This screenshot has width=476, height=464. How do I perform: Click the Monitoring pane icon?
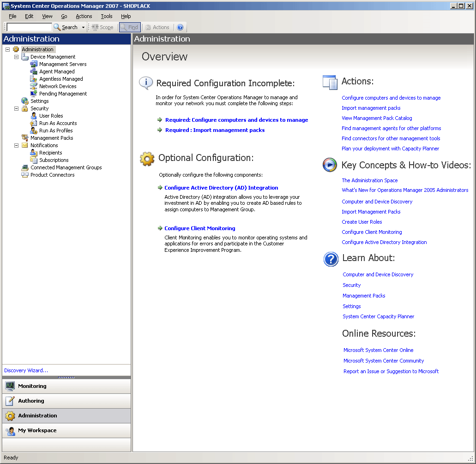pyautogui.click(x=10, y=386)
